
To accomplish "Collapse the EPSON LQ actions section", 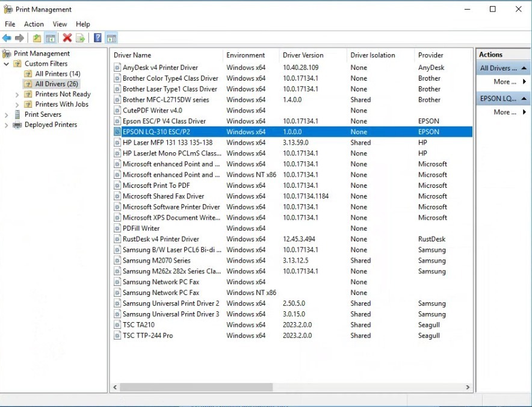I will [x=524, y=99].
